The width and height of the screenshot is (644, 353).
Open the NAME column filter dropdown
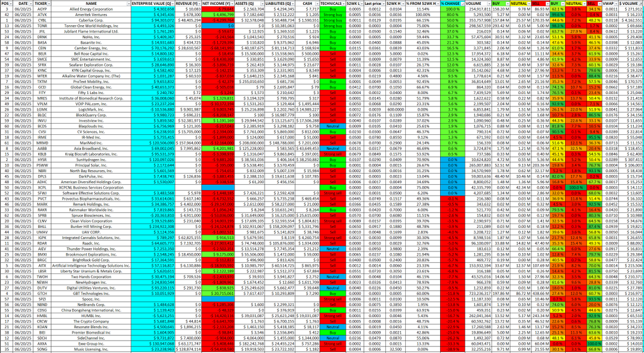(x=128, y=3)
